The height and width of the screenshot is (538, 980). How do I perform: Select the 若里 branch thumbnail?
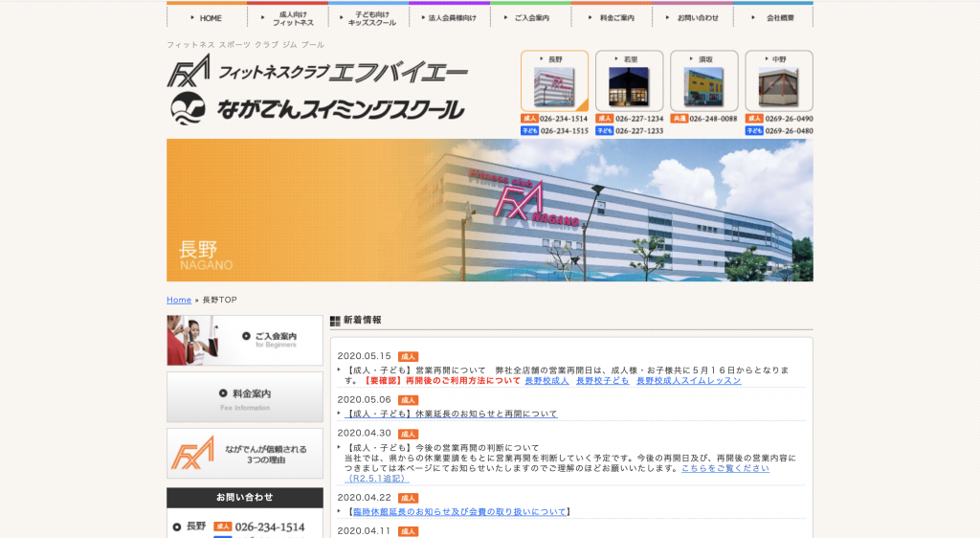pos(630,80)
